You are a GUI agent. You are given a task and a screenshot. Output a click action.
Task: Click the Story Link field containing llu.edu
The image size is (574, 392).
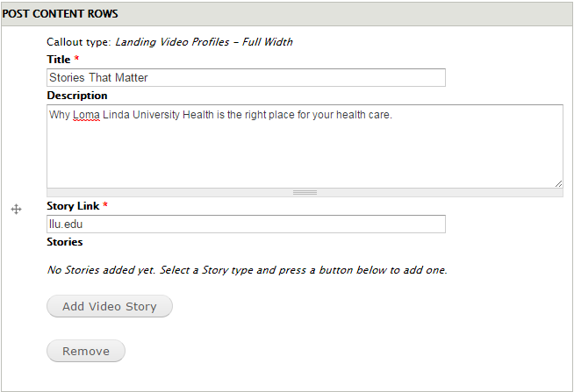[x=246, y=224]
